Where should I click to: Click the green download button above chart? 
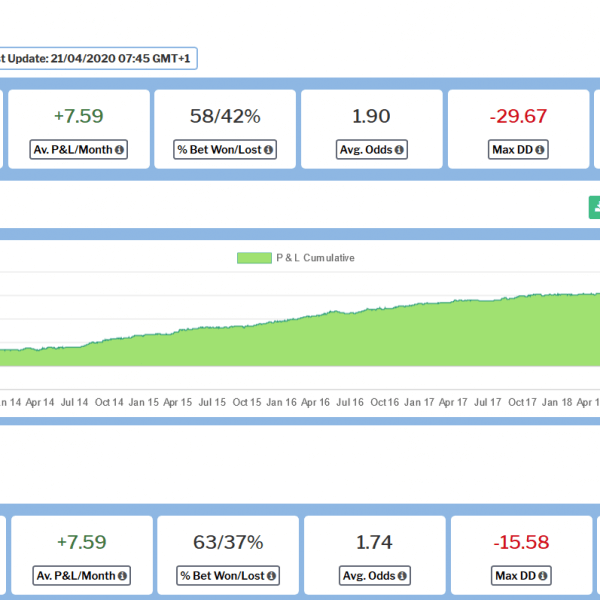[594, 207]
